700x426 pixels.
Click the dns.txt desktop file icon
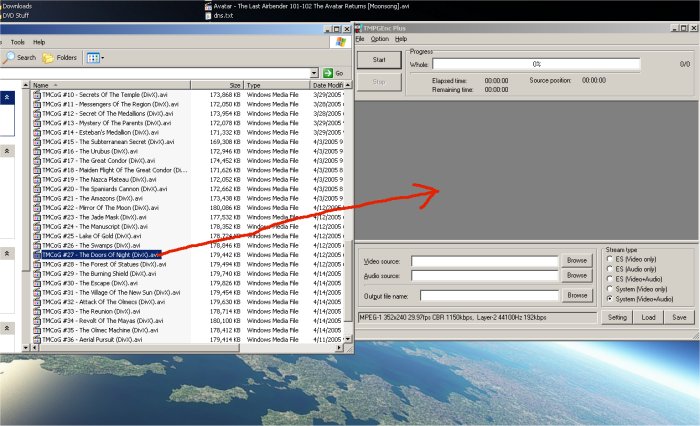207,16
